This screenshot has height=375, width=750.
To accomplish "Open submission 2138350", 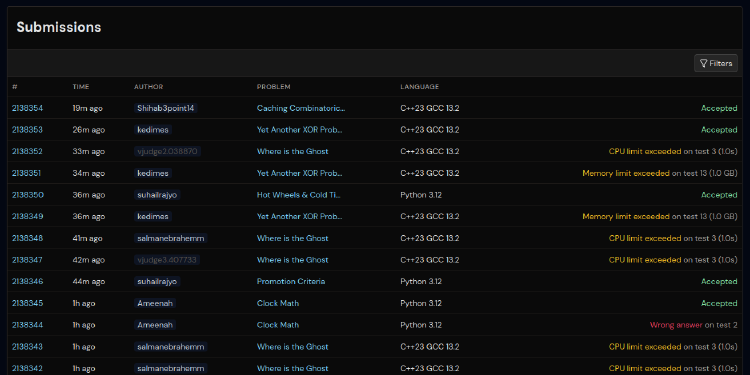I will pyautogui.click(x=28, y=195).
